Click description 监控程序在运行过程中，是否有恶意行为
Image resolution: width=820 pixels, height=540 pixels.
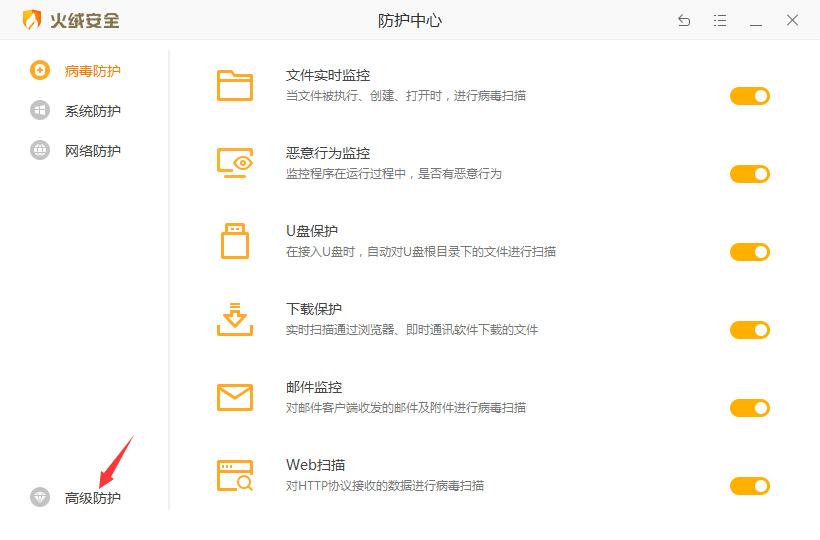[394, 174]
